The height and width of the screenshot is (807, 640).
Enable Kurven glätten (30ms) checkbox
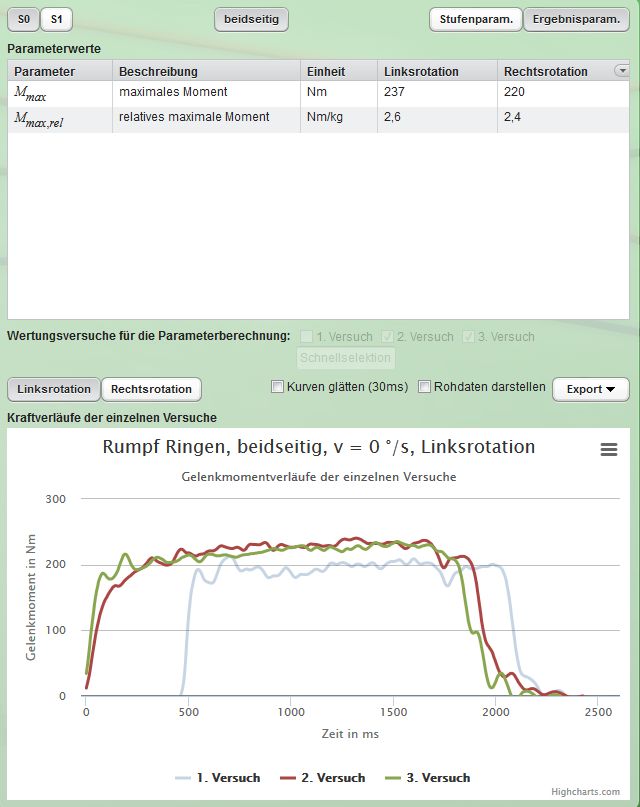click(x=278, y=387)
